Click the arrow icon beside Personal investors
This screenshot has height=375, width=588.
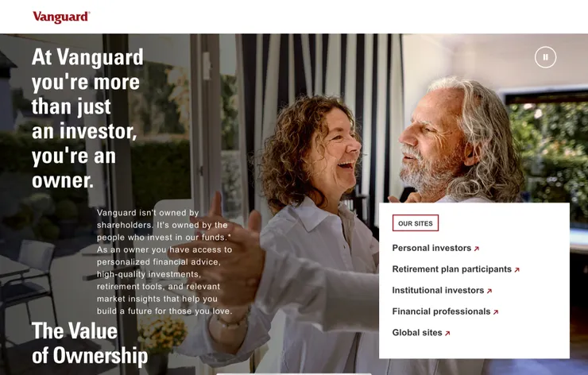[476, 249]
